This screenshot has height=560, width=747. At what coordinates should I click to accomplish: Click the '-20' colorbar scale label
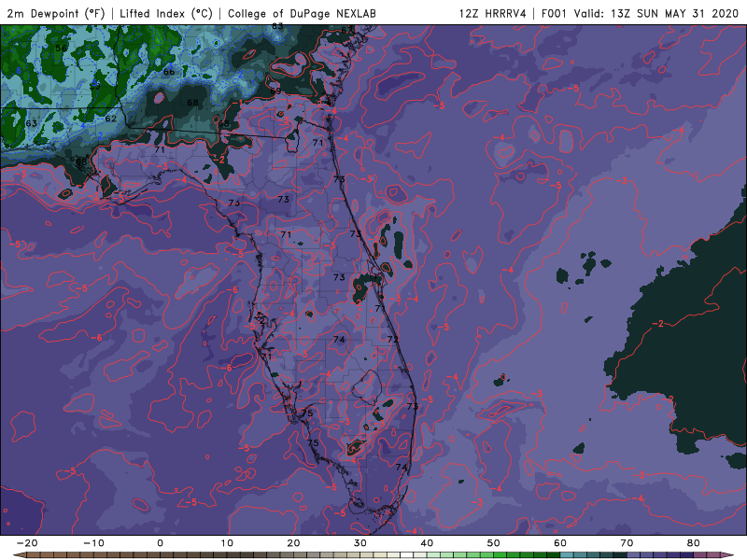pyautogui.click(x=27, y=543)
